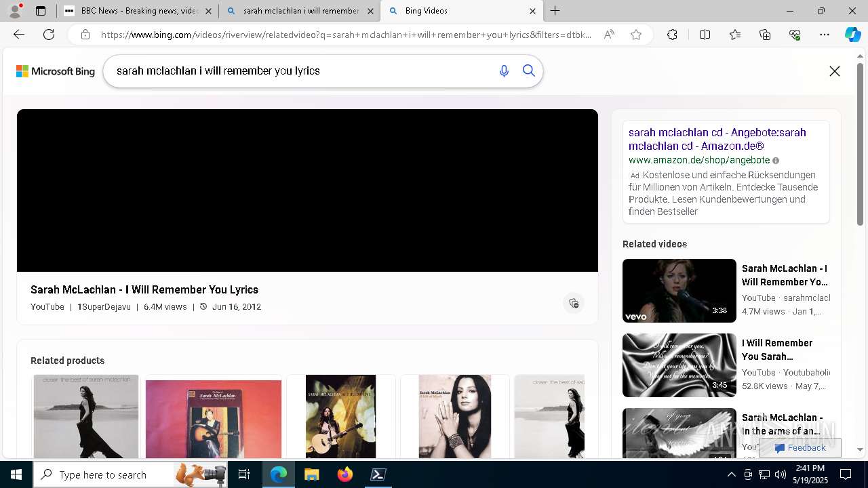Image resolution: width=868 pixels, height=488 pixels.
Task: Launch Firefox from taskbar
Action: [x=344, y=474]
